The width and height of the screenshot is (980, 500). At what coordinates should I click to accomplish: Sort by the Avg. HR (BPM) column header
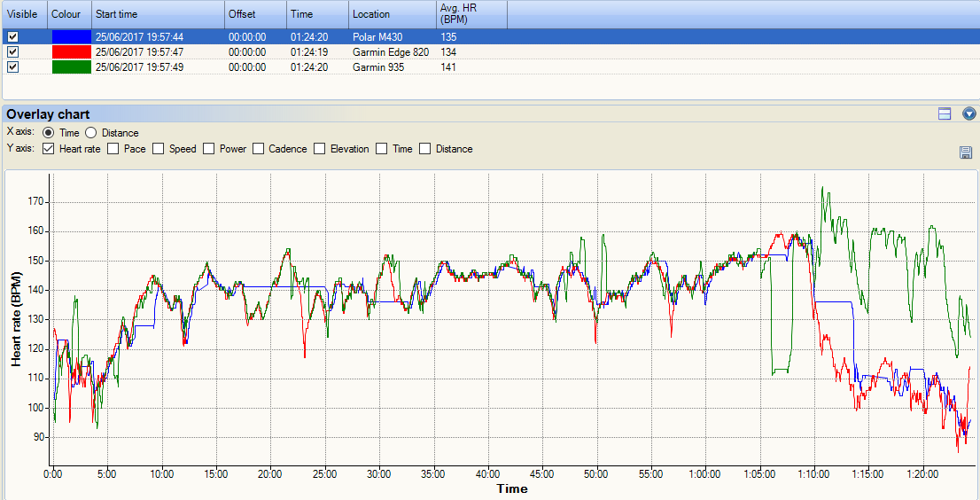click(471, 14)
